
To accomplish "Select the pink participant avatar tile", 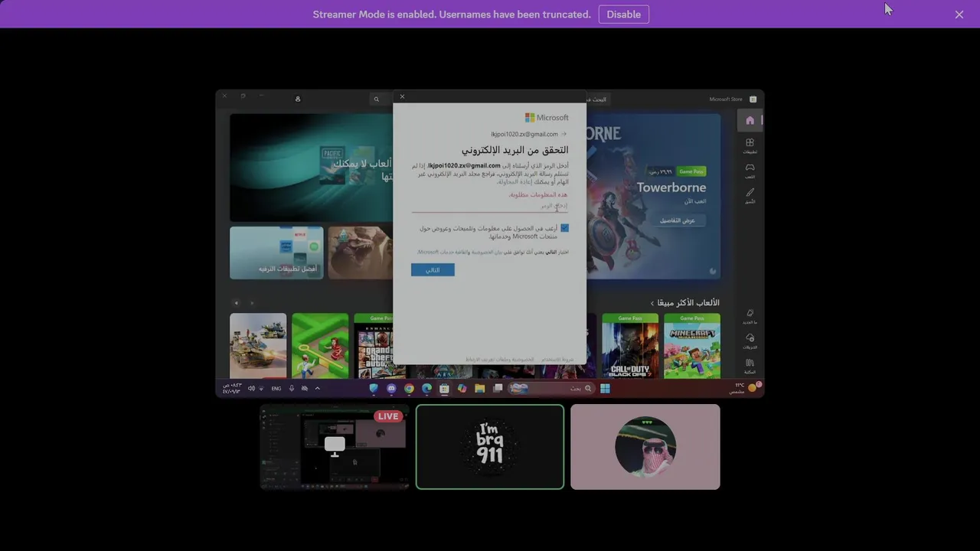I will click(x=645, y=447).
